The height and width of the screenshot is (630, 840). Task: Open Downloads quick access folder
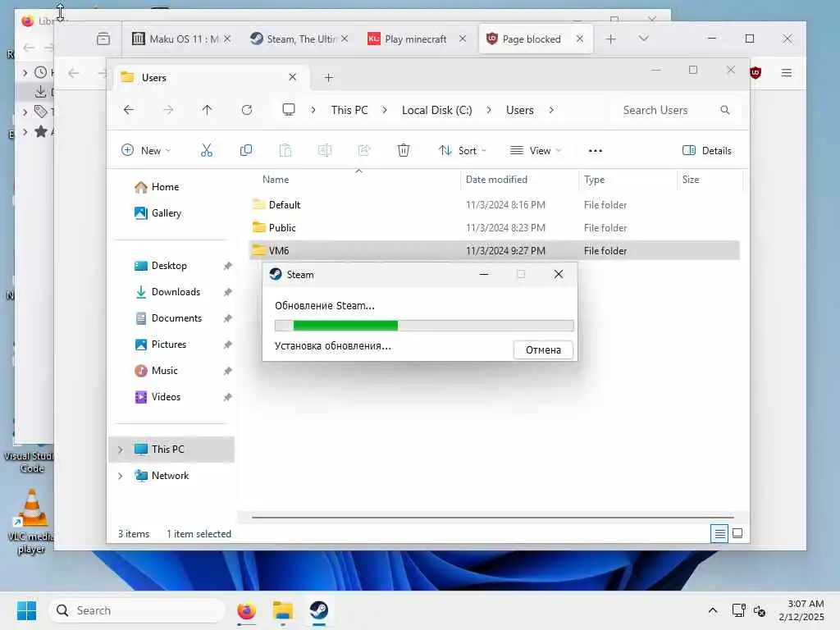(x=176, y=292)
